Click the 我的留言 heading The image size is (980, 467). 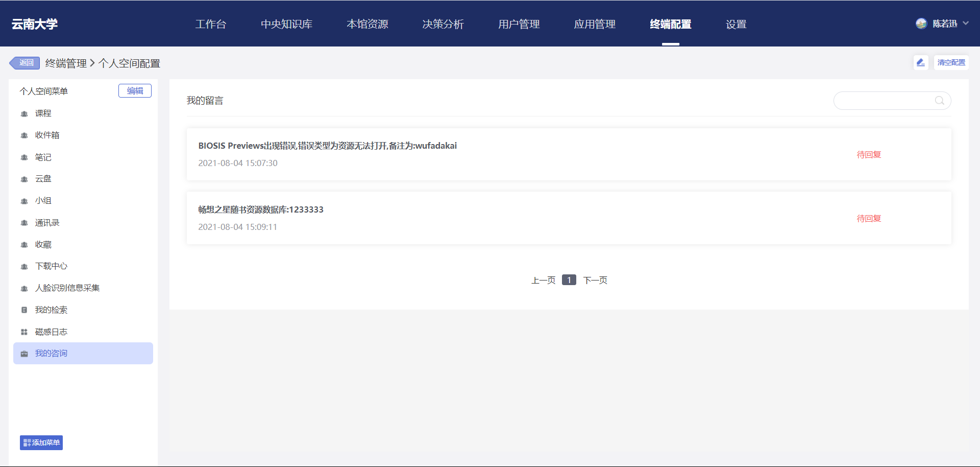[205, 101]
